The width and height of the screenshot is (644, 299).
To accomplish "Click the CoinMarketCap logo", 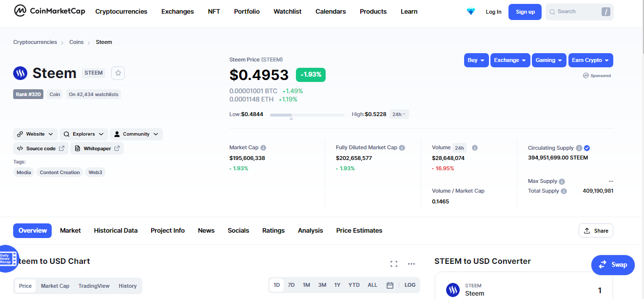I will (49, 11).
